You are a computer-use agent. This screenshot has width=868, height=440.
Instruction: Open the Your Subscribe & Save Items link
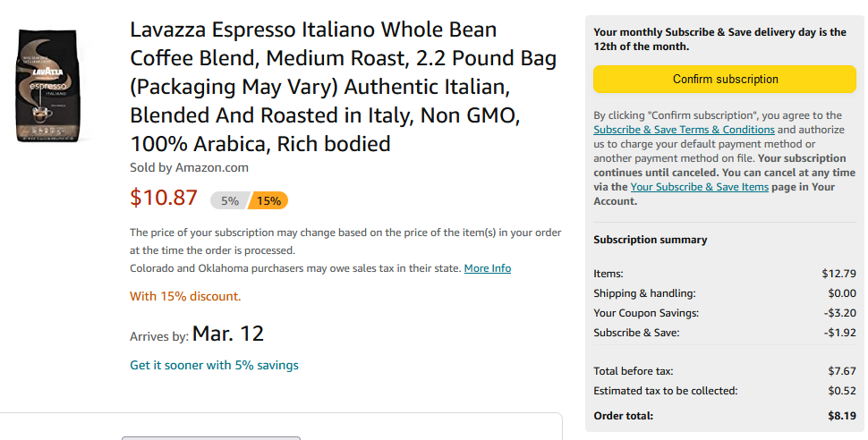699,187
